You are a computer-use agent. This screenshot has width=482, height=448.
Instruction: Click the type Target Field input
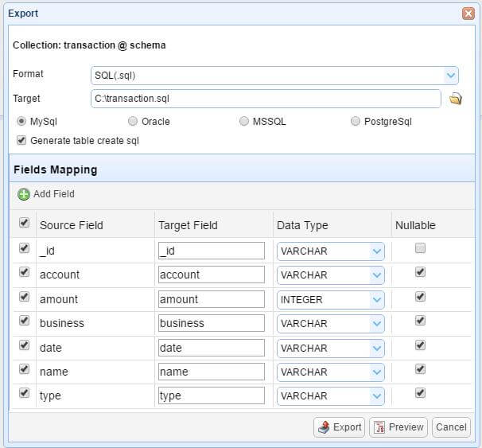(212, 395)
